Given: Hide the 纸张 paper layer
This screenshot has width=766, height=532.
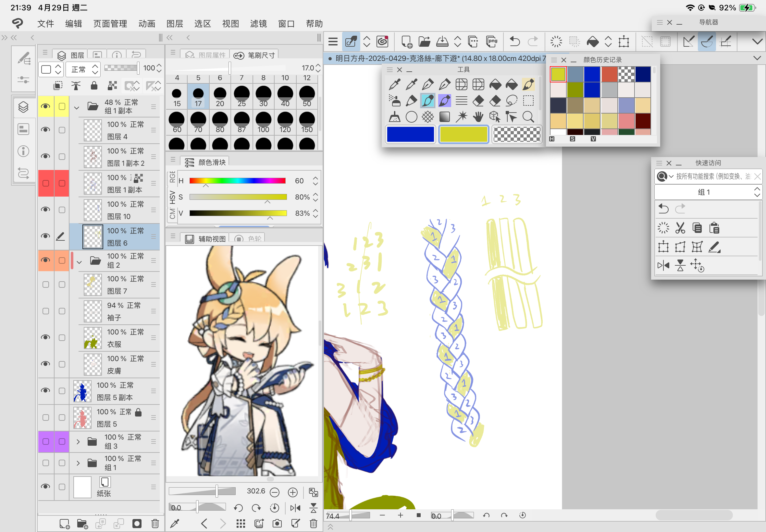Looking at the screenshot, I should [46, 486].
